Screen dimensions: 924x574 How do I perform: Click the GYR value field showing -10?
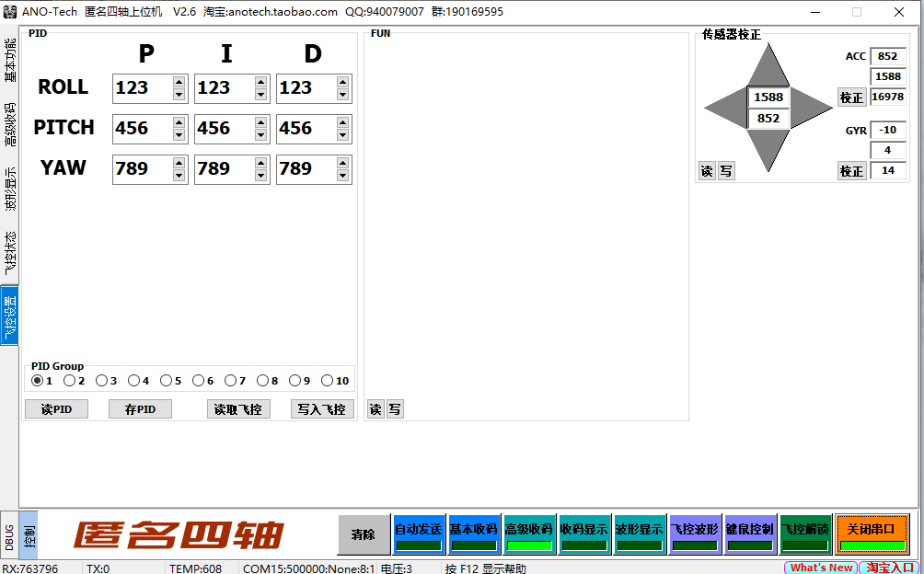point(887,130)
